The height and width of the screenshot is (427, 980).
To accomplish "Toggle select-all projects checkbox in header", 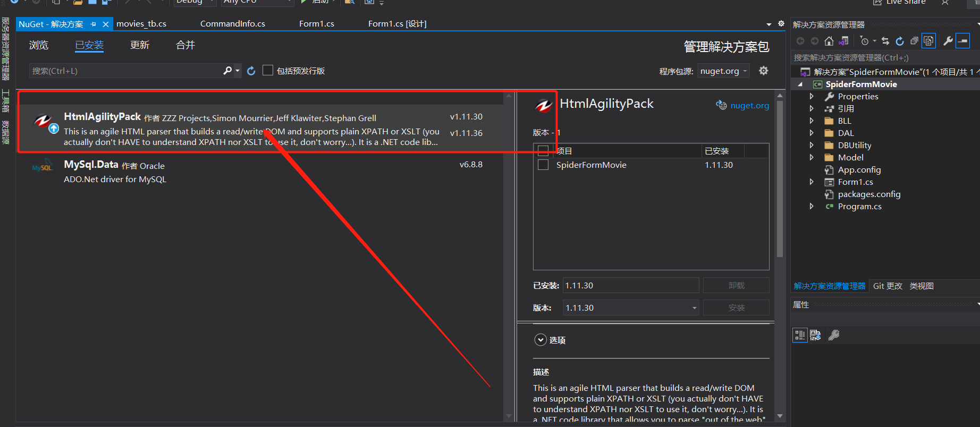I will 543,151.
